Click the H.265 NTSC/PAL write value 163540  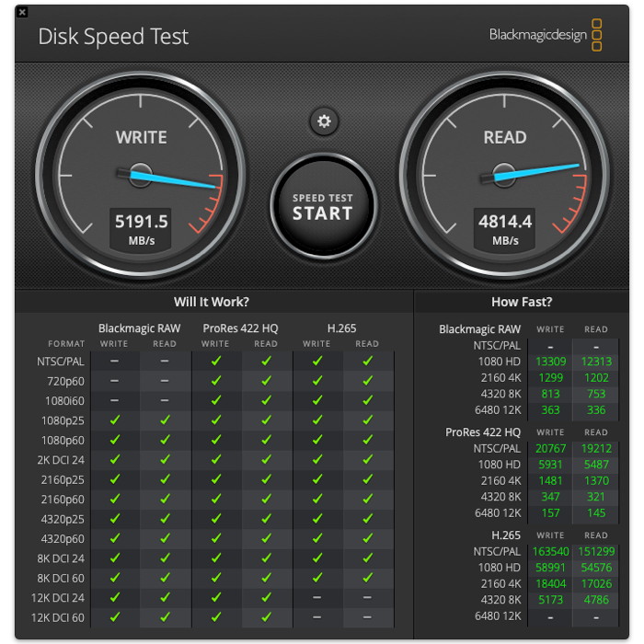coord(550,551)
